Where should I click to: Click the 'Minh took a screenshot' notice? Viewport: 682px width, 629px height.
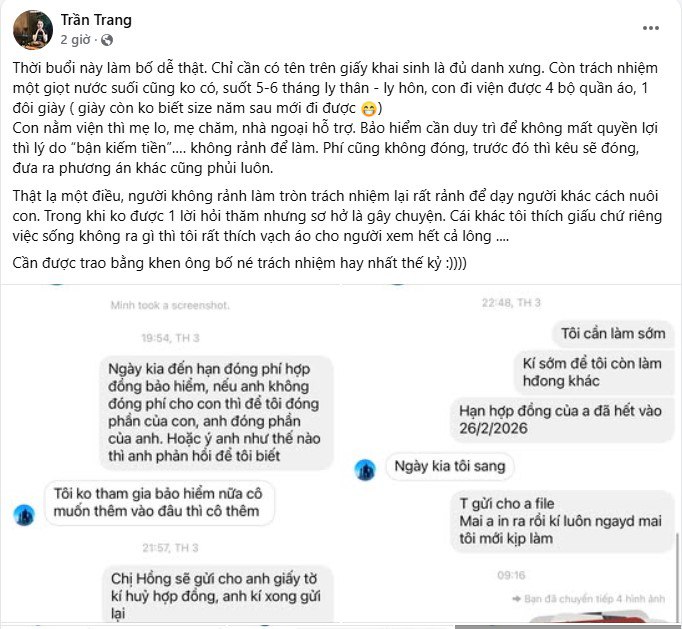tap(170, 305)
